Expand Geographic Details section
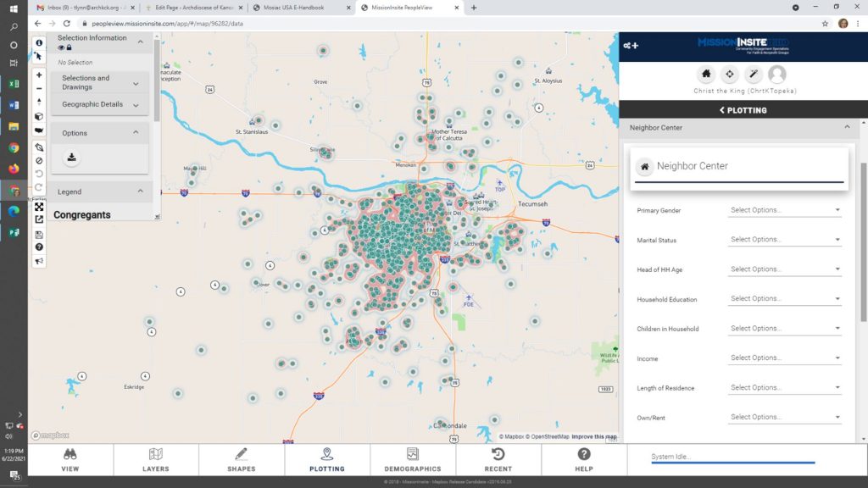This screenshot has height=488, width=868. (100, 104)
